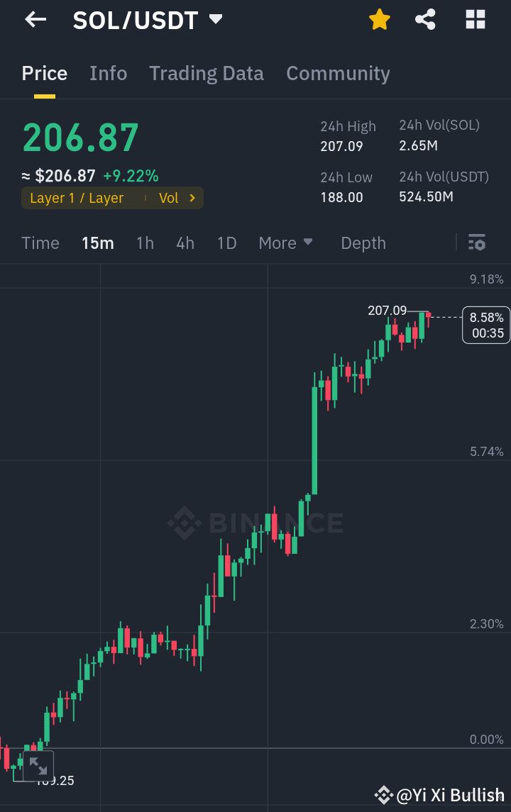Image resolution: width=511 pixels, height=812 pixels.
Task: Go back using the arrow icon
Action: [34, 19]
